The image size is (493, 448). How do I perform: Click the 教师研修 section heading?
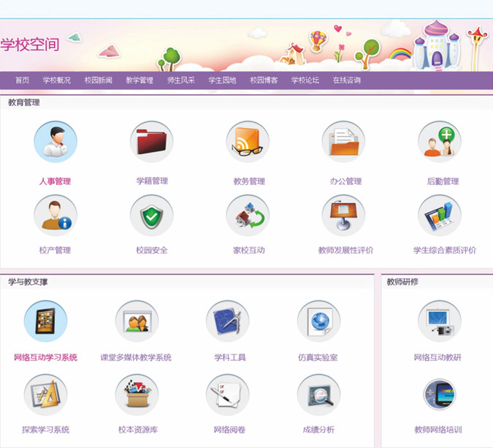pyautogui.click(x=402, y=281)
